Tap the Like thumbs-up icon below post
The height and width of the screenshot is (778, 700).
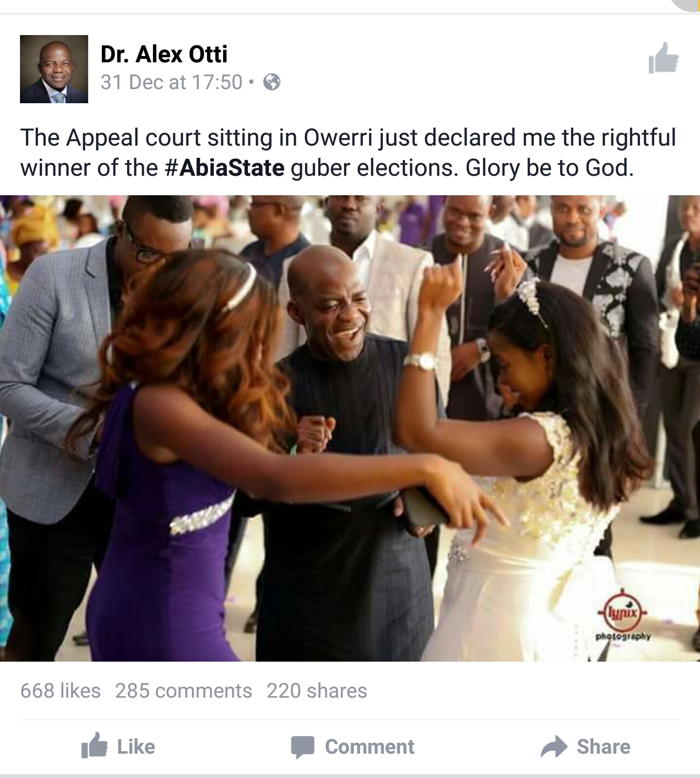tap(94, 745)
